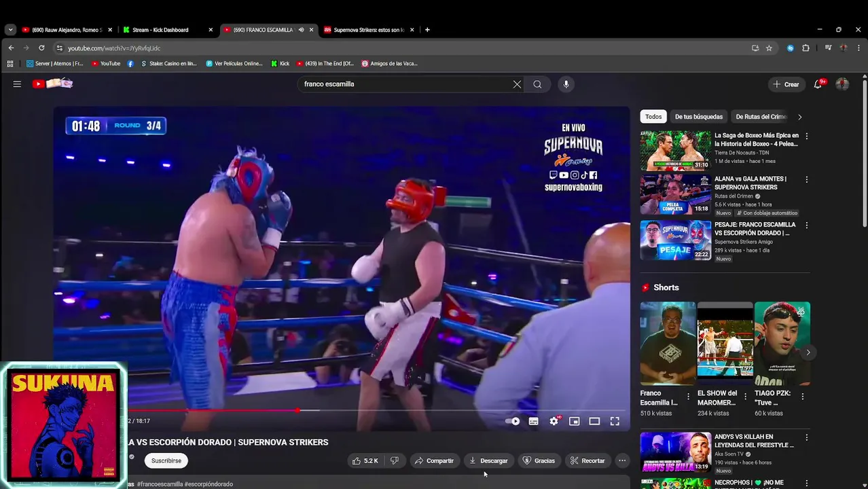
Task: Open options for Franco Escamilla short
Action: click(688, 397)
